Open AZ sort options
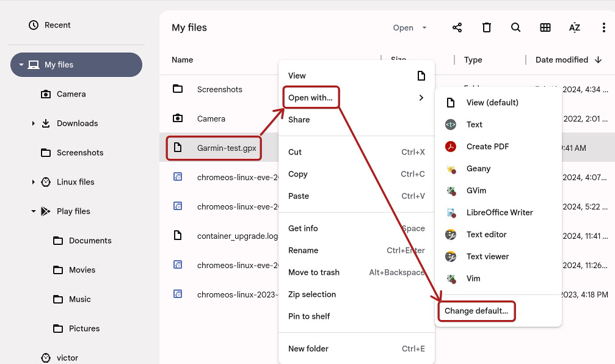 (575, 27)
